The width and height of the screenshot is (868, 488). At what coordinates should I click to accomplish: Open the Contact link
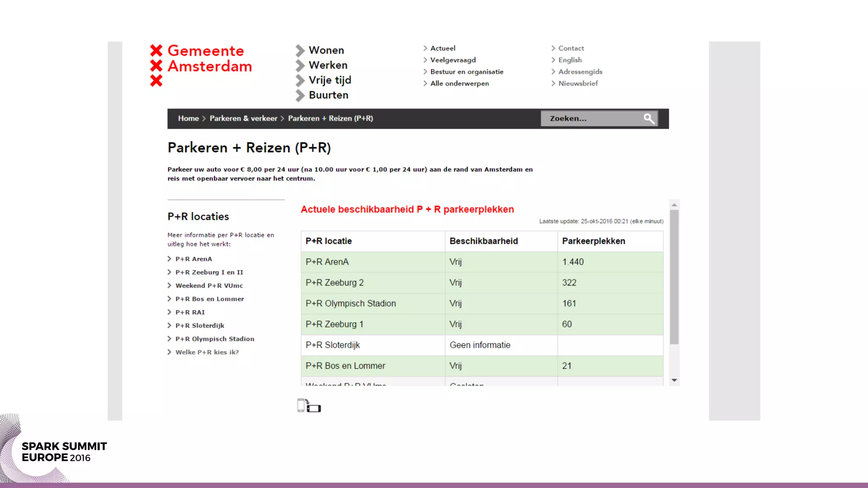coord(571,48)
